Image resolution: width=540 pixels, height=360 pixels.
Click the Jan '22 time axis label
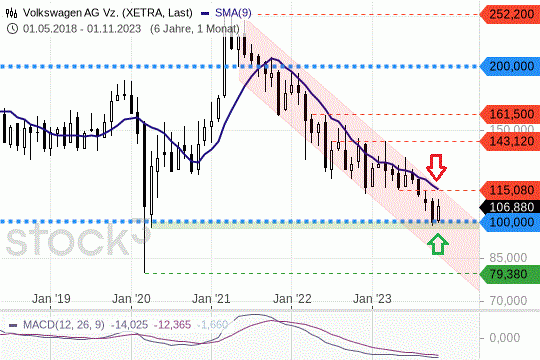pos(292,299)
